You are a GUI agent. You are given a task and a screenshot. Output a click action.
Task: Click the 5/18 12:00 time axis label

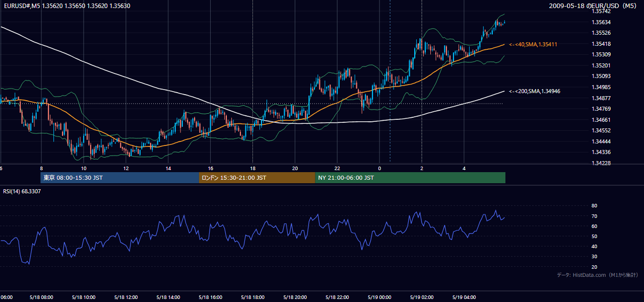pyautogui.click(x=126, y=297)
